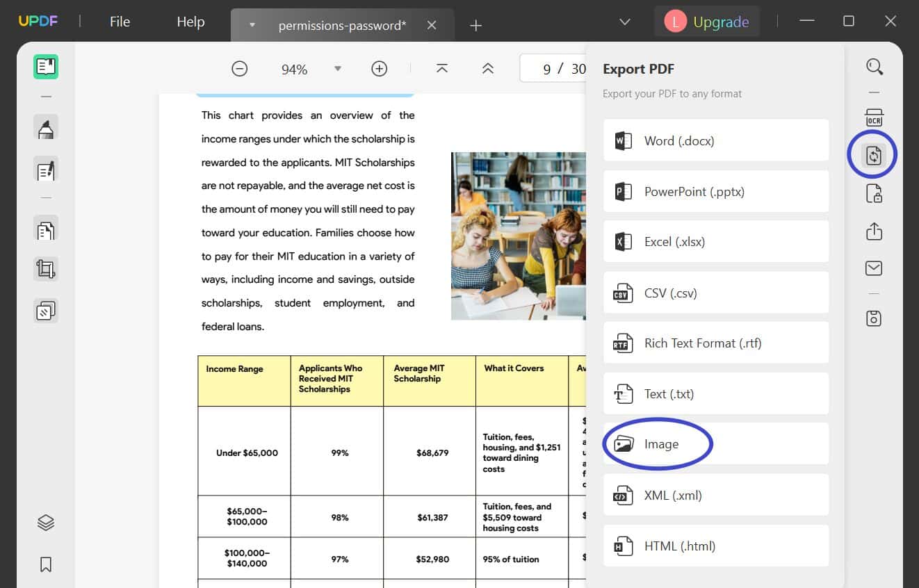Close the permissions-password tab
Viewport: 919px width, 588px height.
(432, 25)
